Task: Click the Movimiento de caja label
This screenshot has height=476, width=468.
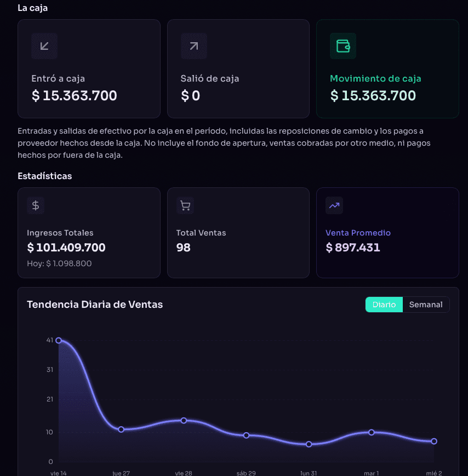Action: coord(375,79)
